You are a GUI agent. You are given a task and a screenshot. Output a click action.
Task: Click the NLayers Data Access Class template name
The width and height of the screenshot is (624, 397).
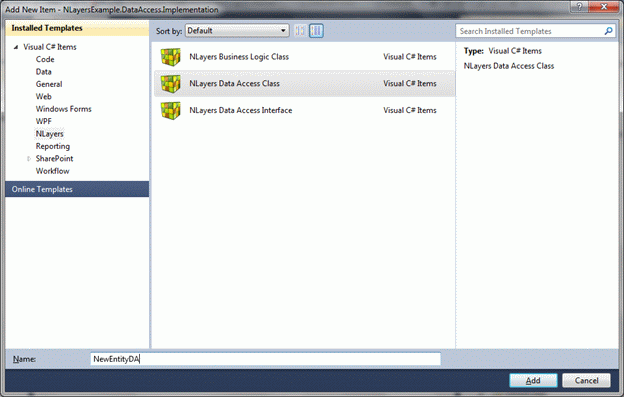tap(234, 84)
